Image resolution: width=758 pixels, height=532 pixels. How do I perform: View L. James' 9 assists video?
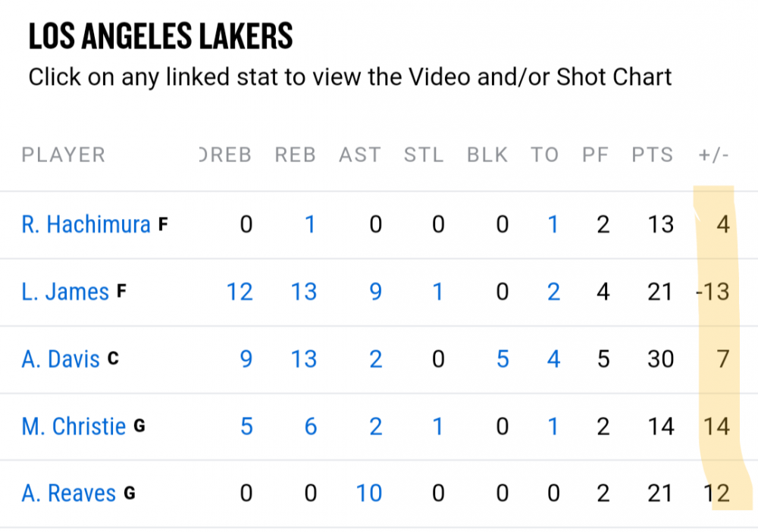pos(375,292)
